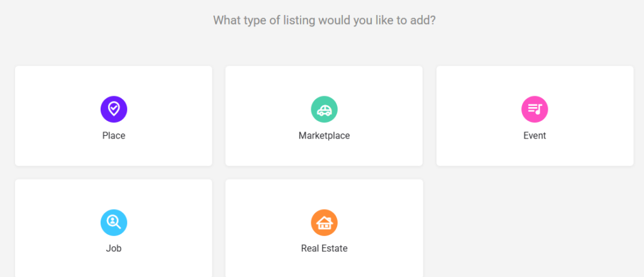Click the "Event" text label

click(535, 135)
